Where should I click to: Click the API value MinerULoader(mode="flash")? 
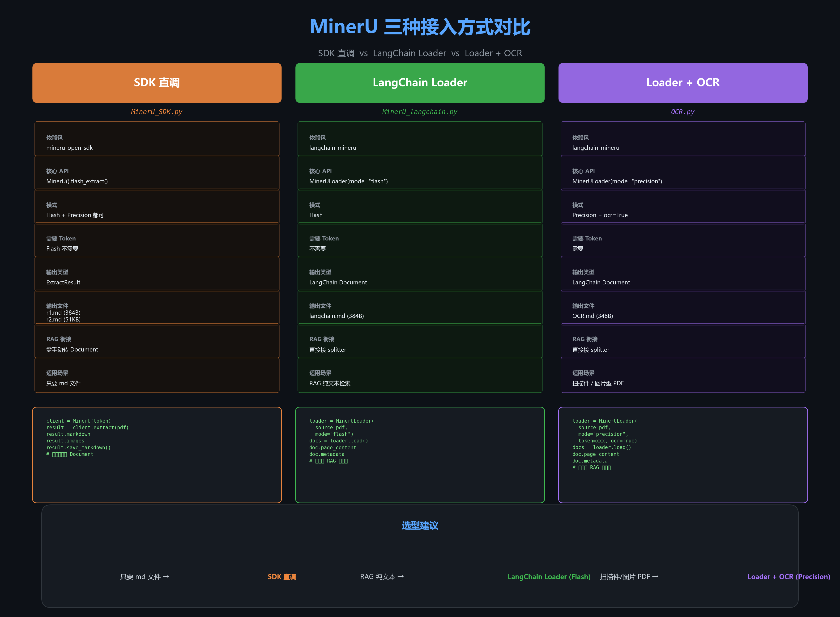[x=349, y=181]
